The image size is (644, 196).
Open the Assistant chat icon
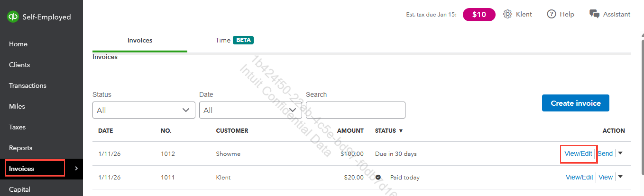pyautogui.click(x=594, y=14)
